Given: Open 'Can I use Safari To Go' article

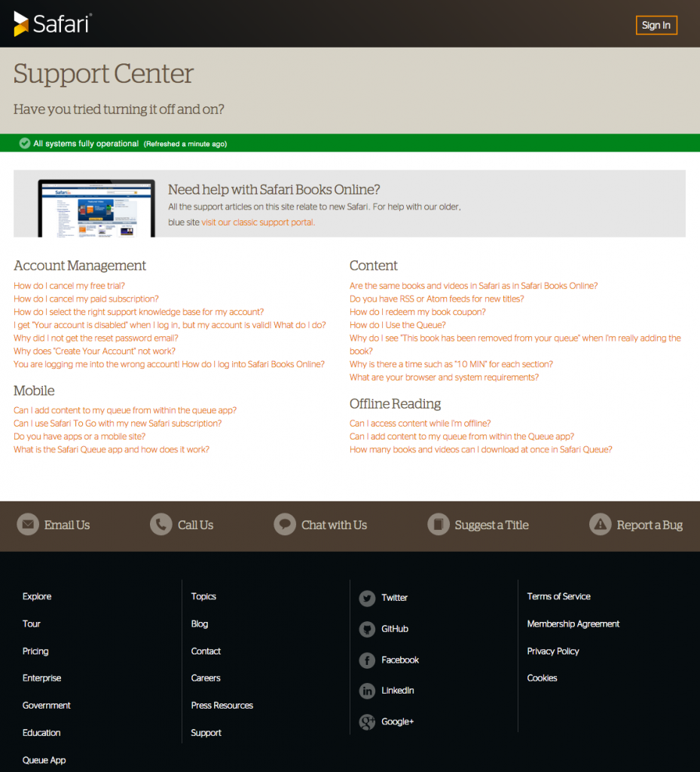Looking at the screenshot, I should [x=118, y=424].
